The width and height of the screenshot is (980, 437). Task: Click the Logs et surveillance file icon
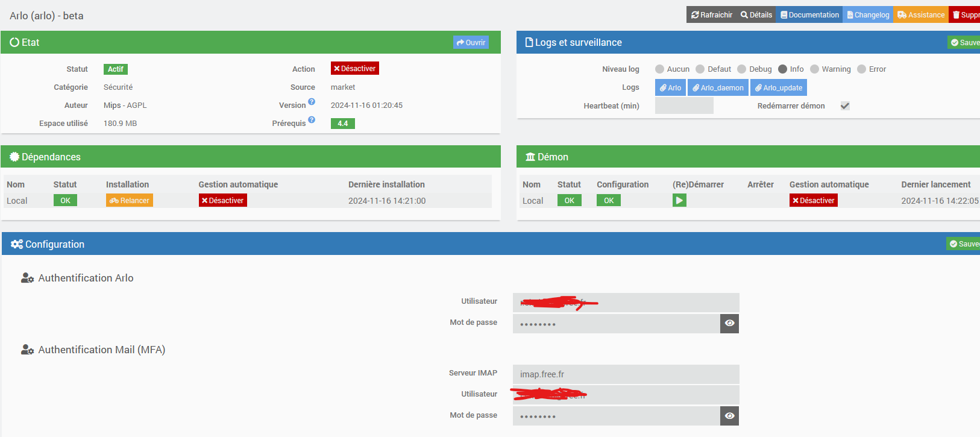click(529, 42)
